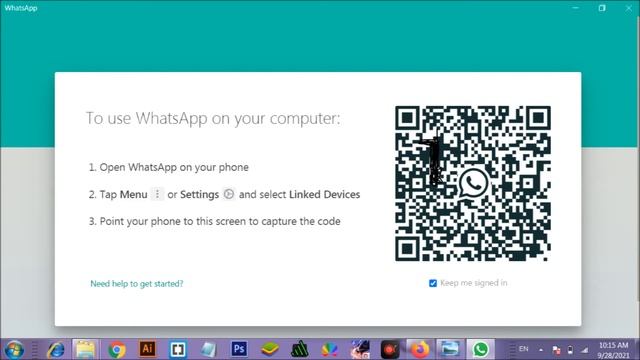Open the flag action center tray icon
Image resolution: width=640 pixels, height=360 pixels.
556,350
